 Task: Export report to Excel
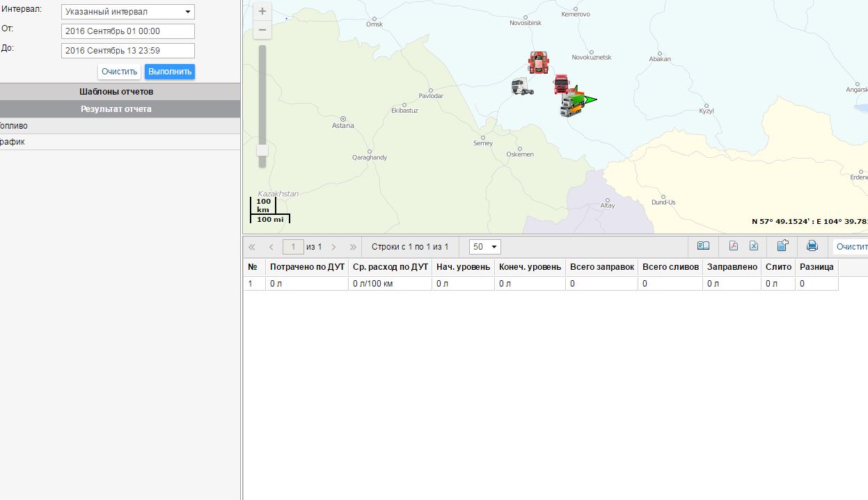click(x=754, y=246)
